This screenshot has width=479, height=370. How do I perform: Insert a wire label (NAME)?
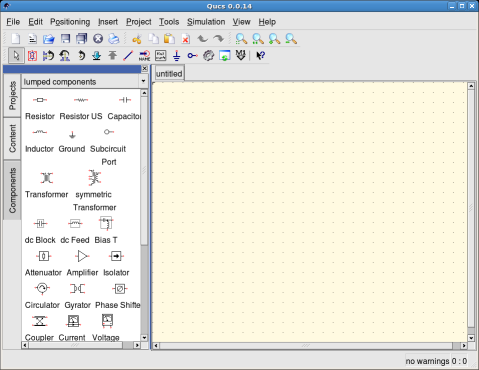pos(144,55)
